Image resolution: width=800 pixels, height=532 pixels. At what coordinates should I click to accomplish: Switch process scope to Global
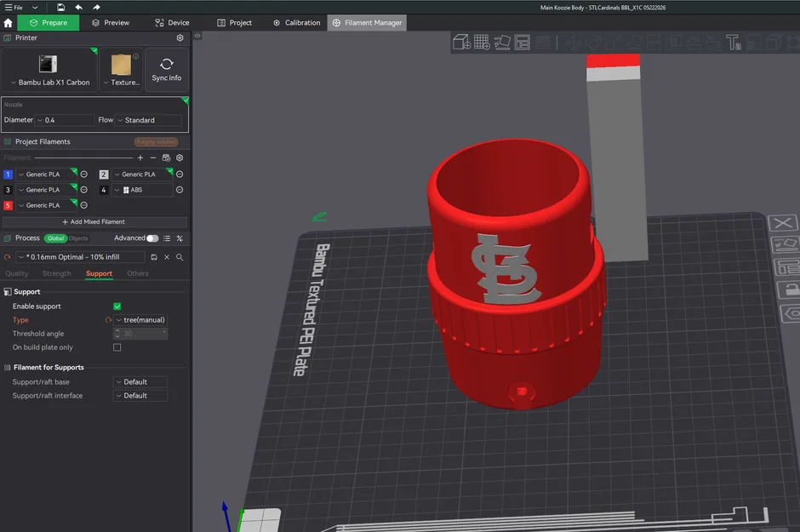pyautogui.click(x=55, y=238)
